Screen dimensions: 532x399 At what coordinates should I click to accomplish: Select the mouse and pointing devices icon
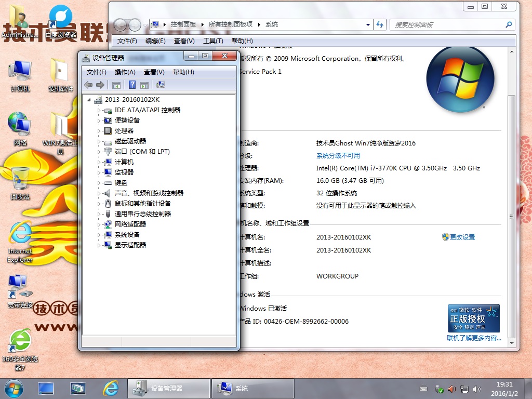108,204
